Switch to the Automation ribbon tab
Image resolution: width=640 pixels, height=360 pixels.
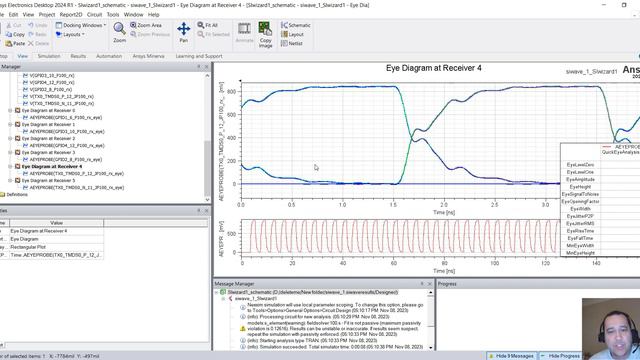pyautogui.click(x=109, y=56)
